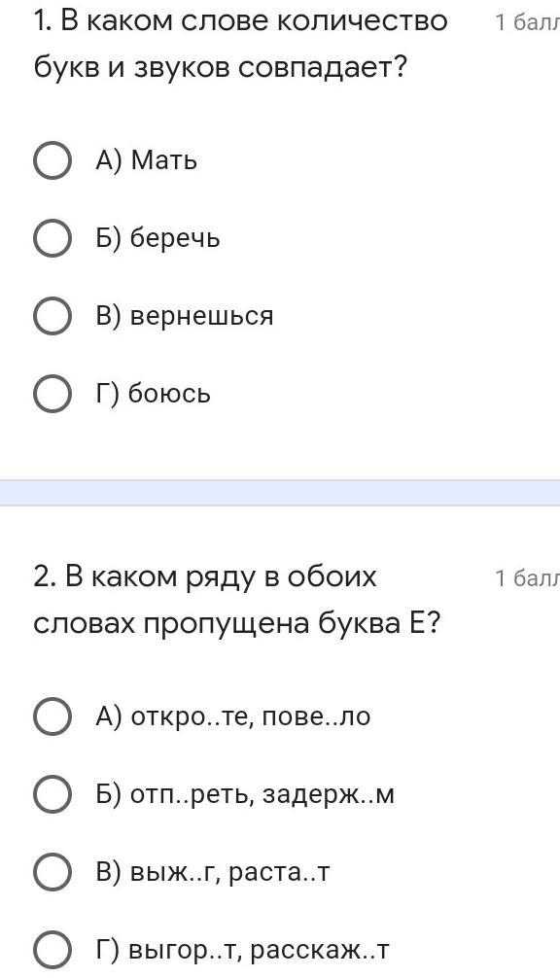Viewport: 560px width, 978px height.
Task: Choose radio for А) откро..те, пове..ло
Action: pyautogui.click(x=52, y=716)
